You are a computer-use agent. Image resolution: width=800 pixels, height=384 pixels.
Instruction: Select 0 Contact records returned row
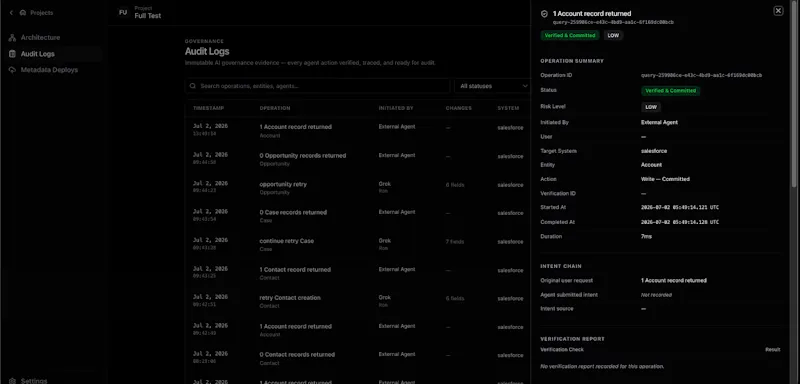(358, 359)
